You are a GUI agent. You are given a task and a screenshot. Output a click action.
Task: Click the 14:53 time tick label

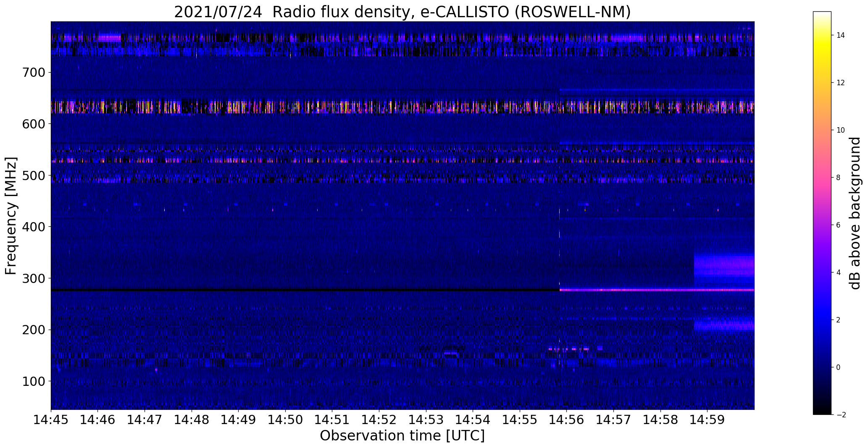click(426, 419)
